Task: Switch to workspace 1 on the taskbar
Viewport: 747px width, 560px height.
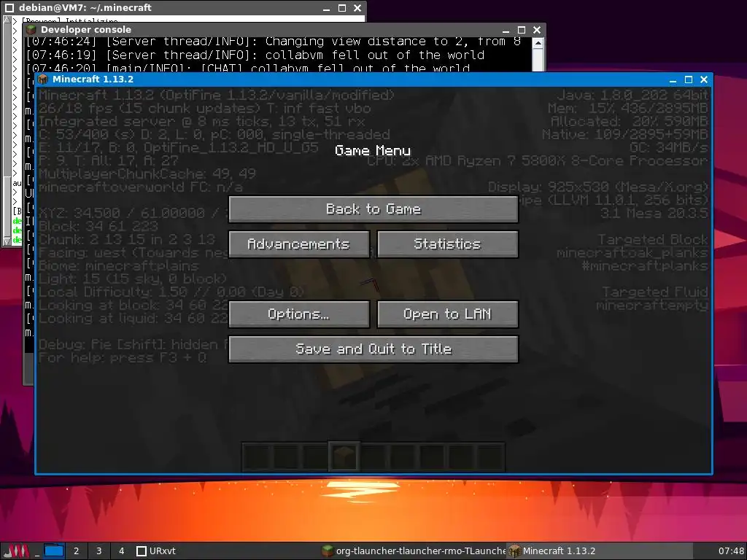Action: pos(54,551)
